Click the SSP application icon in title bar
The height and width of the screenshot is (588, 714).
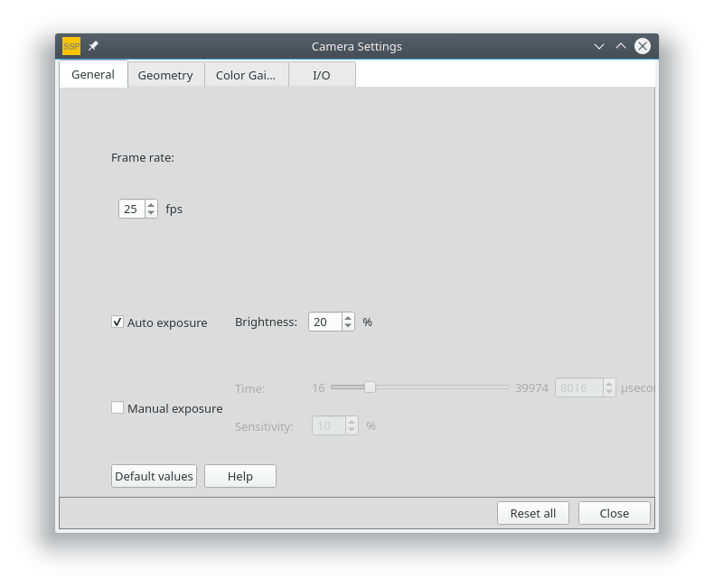click(x=71, y=46)
